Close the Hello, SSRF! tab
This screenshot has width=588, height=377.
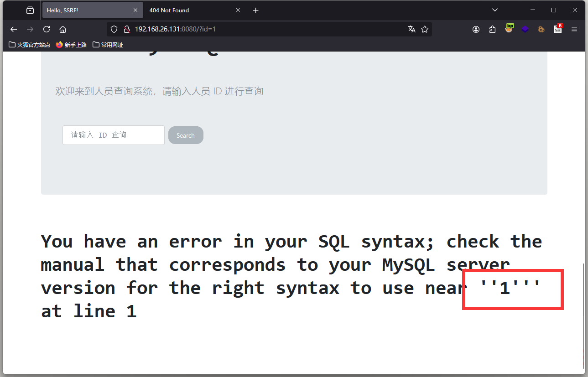tap(135, 10)
